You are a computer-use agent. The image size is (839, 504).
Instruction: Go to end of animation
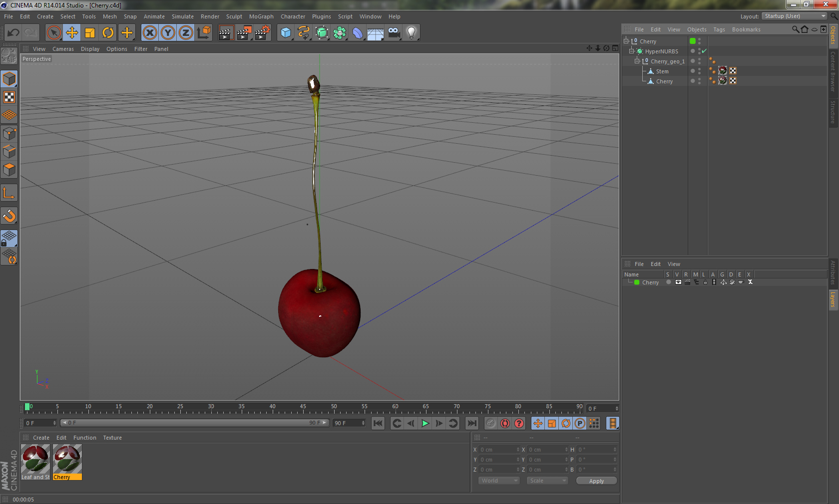471,423
